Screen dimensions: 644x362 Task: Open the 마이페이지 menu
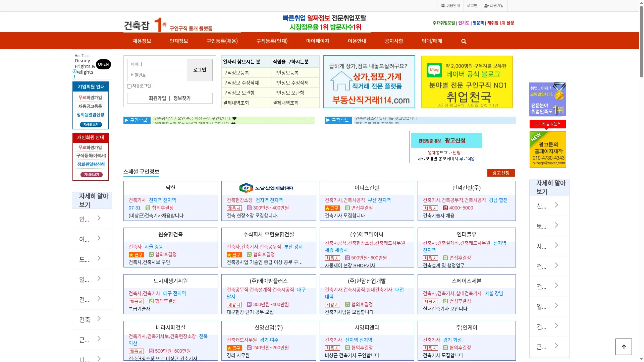(x=318, y=41)
